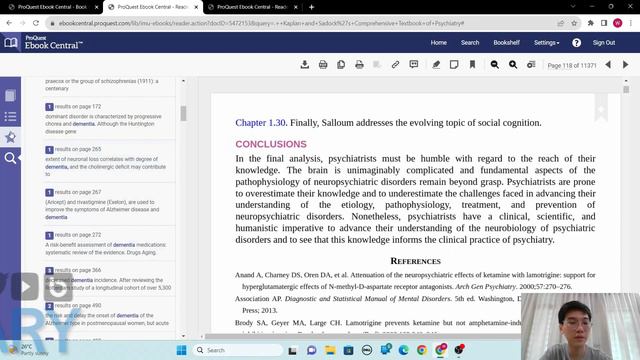Switch to the third ProQuest Ebook Central tab
Image resolution: width=640 pixels, height=360 pixels.
click(252, 7)
